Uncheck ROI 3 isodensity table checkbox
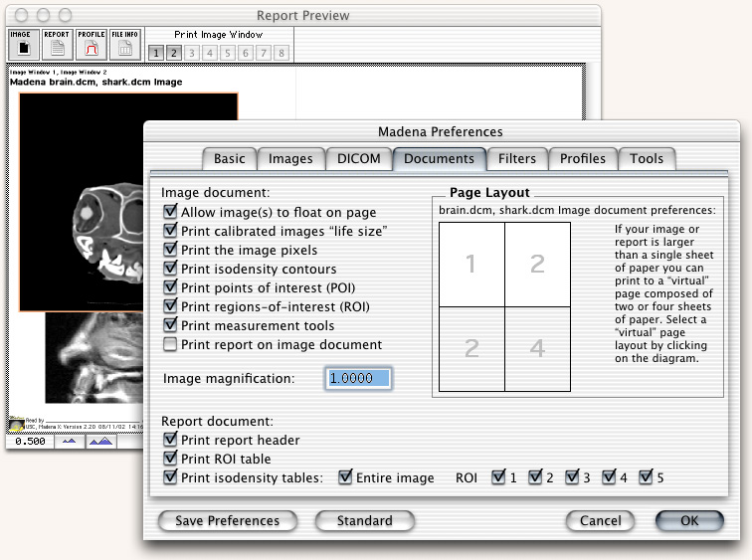This screenshot has height=560, width=752. tap(572, 477)
